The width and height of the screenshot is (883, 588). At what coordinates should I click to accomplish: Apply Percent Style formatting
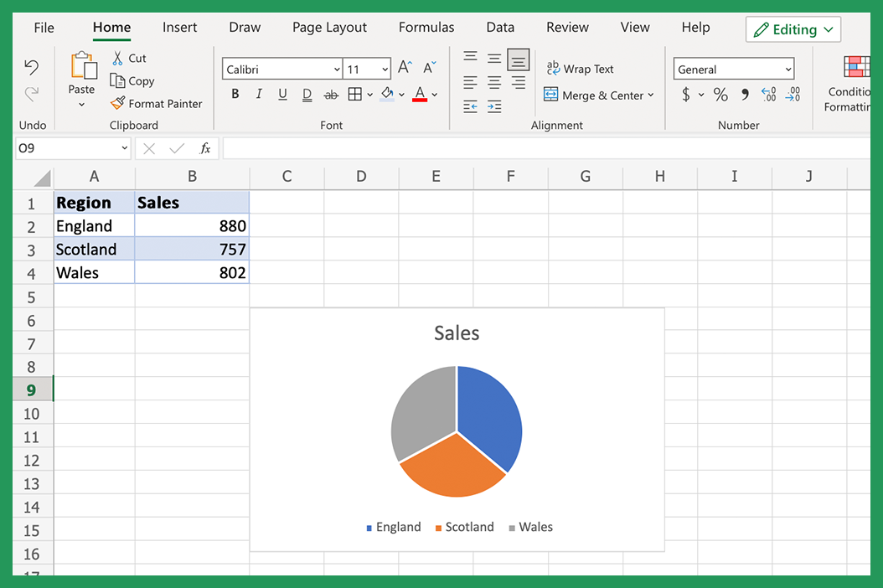[720, 95]
